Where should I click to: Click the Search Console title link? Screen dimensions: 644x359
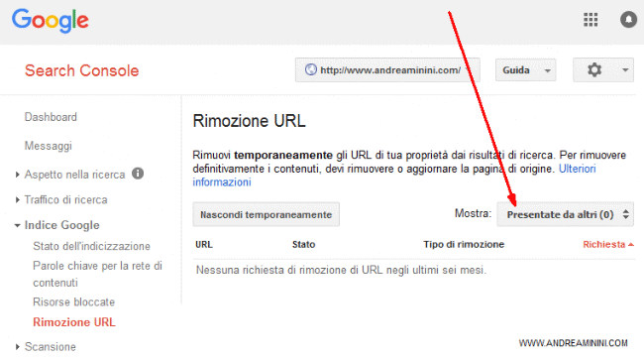pos(81,70)
